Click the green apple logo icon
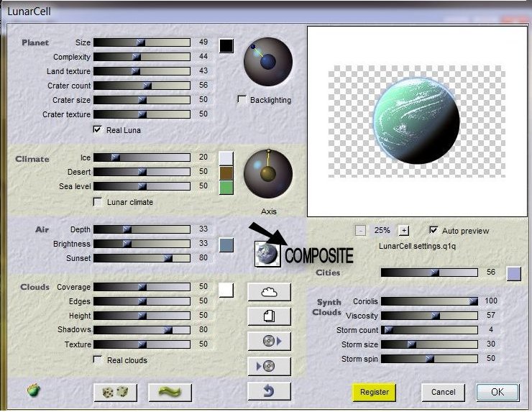 tap(34, 390)
